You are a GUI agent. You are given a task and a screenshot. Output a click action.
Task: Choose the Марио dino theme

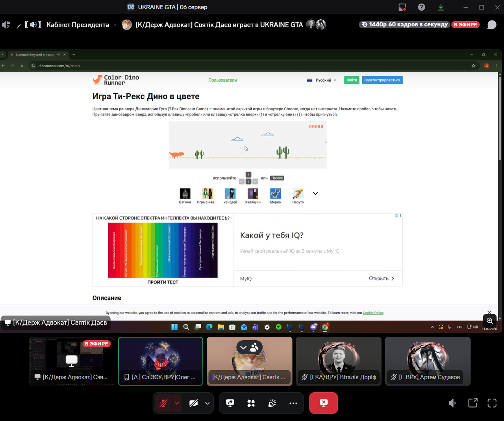275,196
